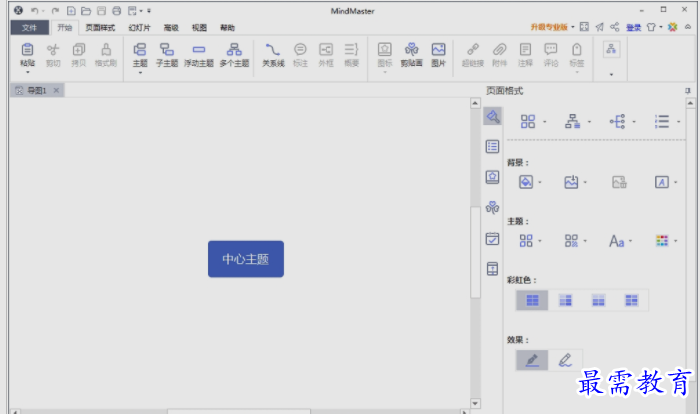
Task: Click the share icon in title area
Action: point(615,27)
